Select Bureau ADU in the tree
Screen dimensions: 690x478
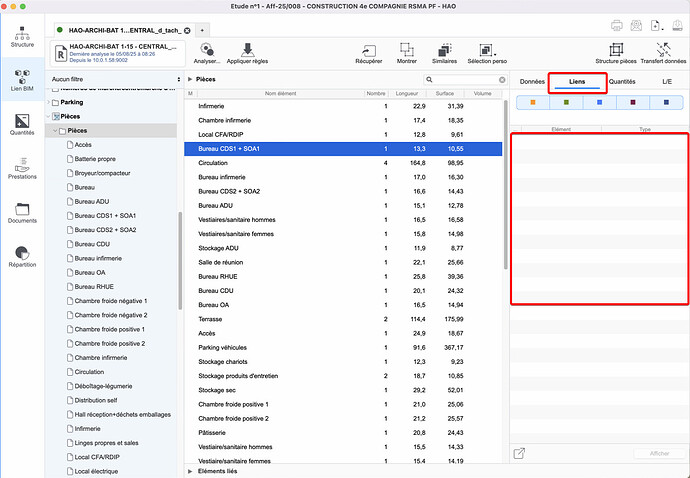click(92, 202)
